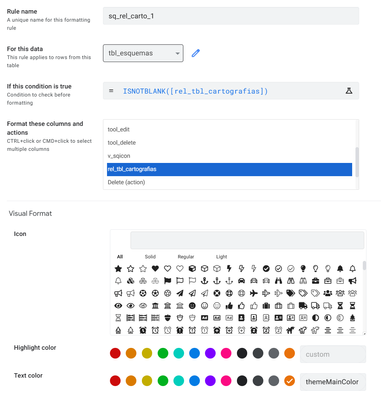Set blue as the text color
This screenshot has height=400, width=381.
coord(194,381)
